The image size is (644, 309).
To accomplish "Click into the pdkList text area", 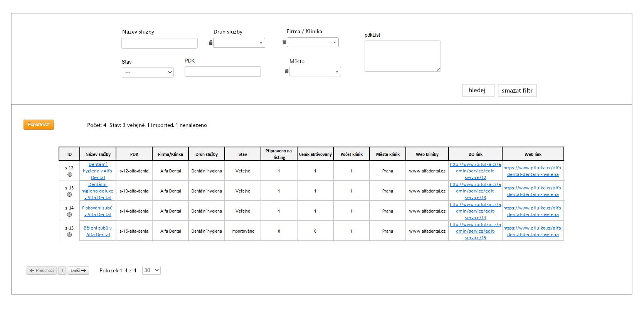I will [403, 56].
